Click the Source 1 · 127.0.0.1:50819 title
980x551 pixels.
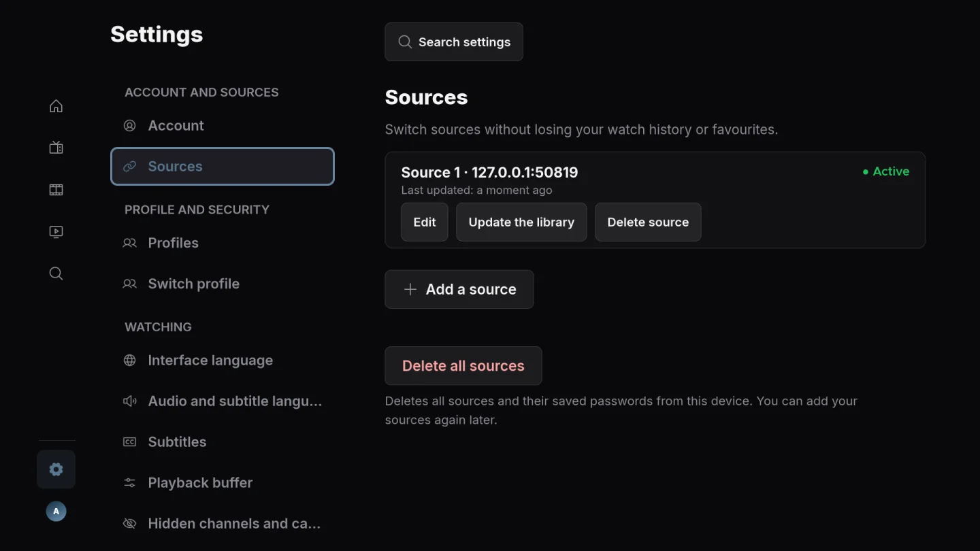(x=489, y=172)
